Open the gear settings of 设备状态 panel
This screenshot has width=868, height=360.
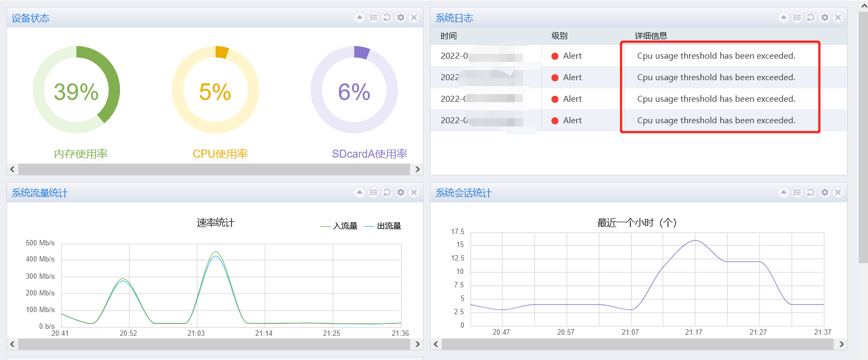tap(400, 17)
